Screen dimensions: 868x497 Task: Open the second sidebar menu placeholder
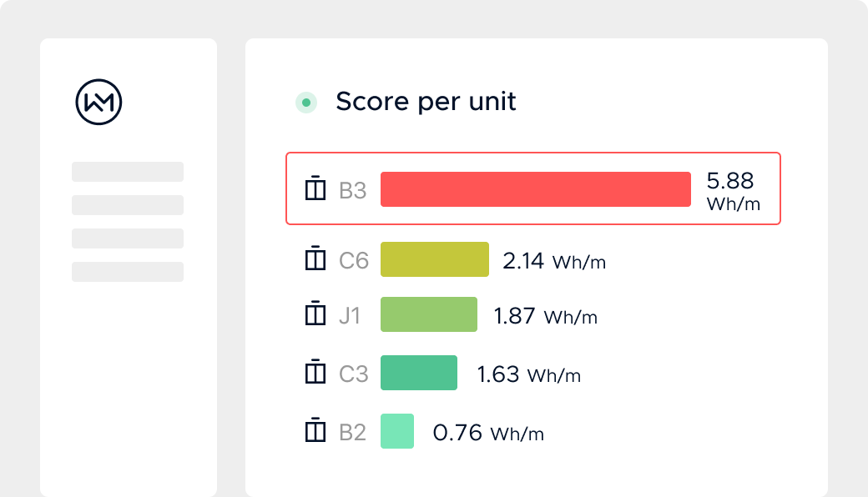(x=128, y=205)
